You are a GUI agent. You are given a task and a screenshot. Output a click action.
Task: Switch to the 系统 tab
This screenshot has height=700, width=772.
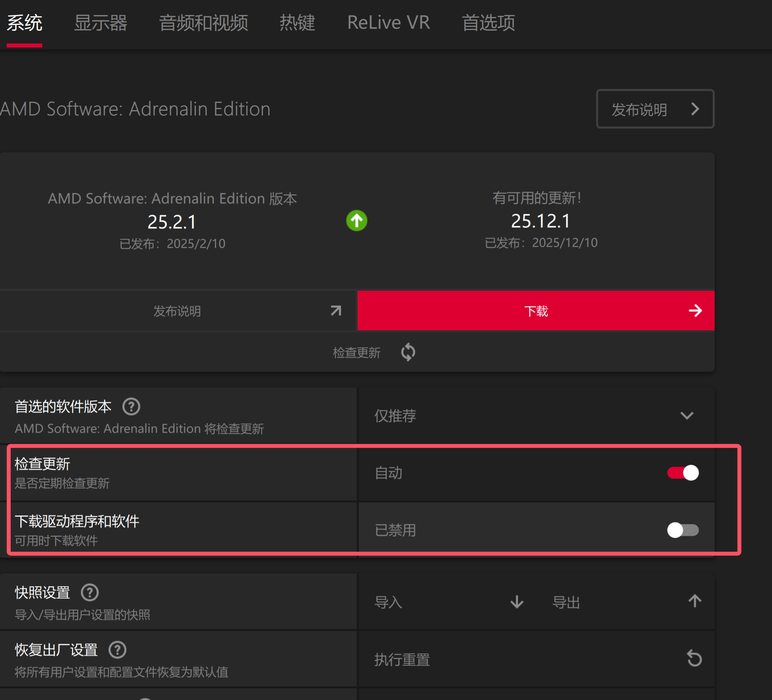pos(25,23)
